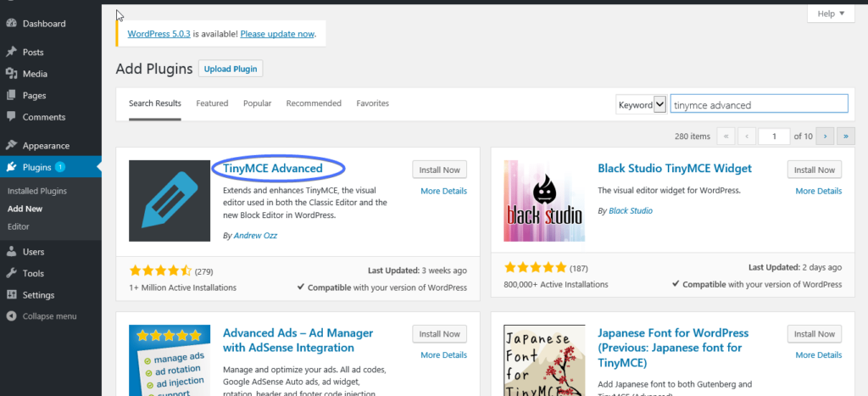Screen dimensions: 868x396
Task: Go to first page of results
Action: click(726, 137)
